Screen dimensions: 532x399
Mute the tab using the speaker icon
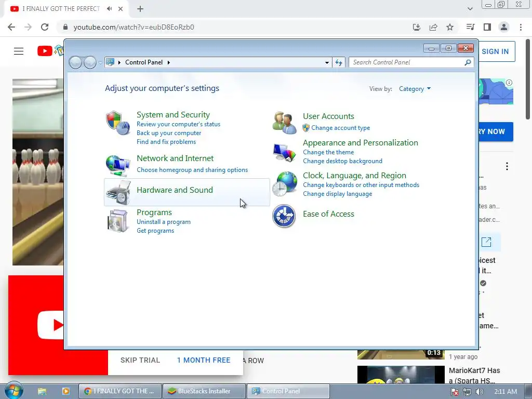point(109,9)
